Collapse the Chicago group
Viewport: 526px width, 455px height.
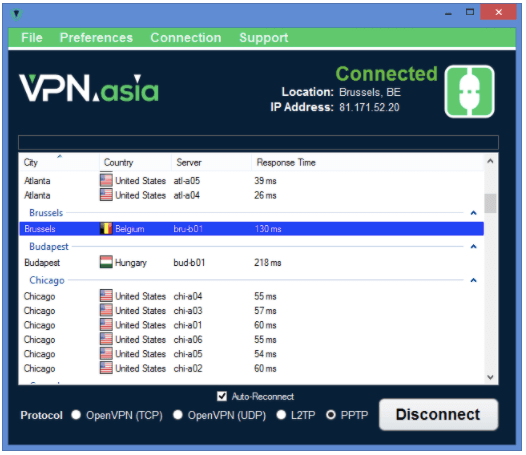pos(474,280)
